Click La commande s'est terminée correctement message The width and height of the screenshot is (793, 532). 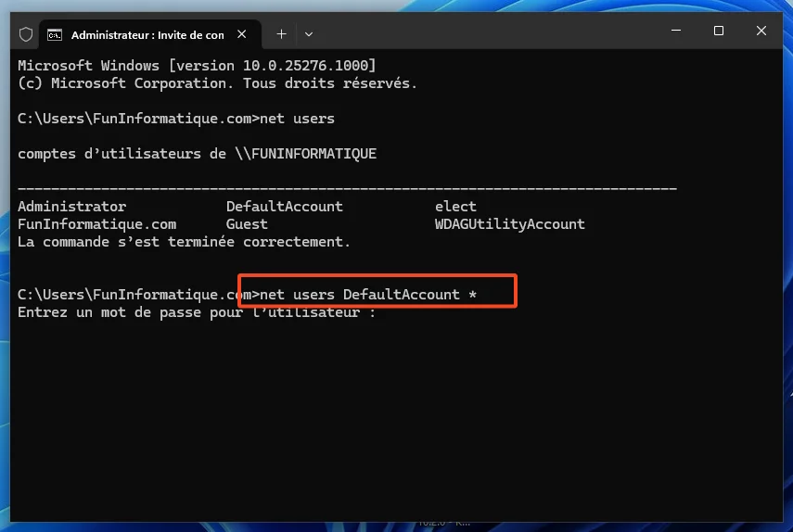click(x=184, y=241)
